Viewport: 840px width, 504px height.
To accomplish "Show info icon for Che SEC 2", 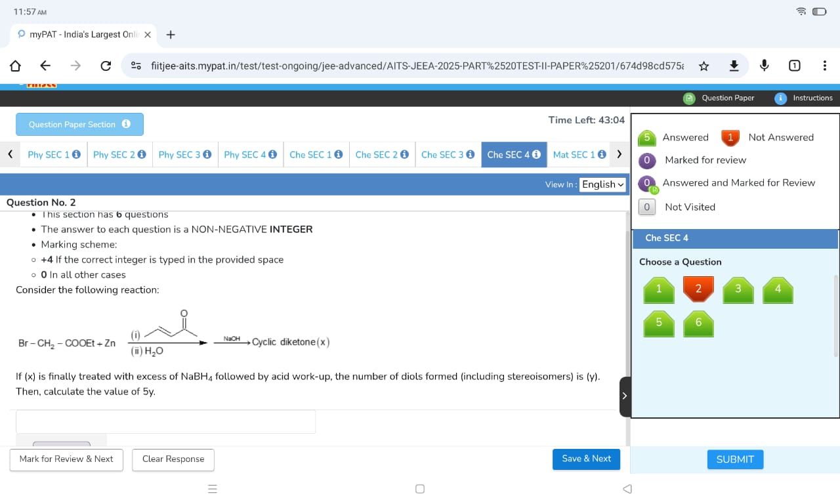I will coord(404,154).
